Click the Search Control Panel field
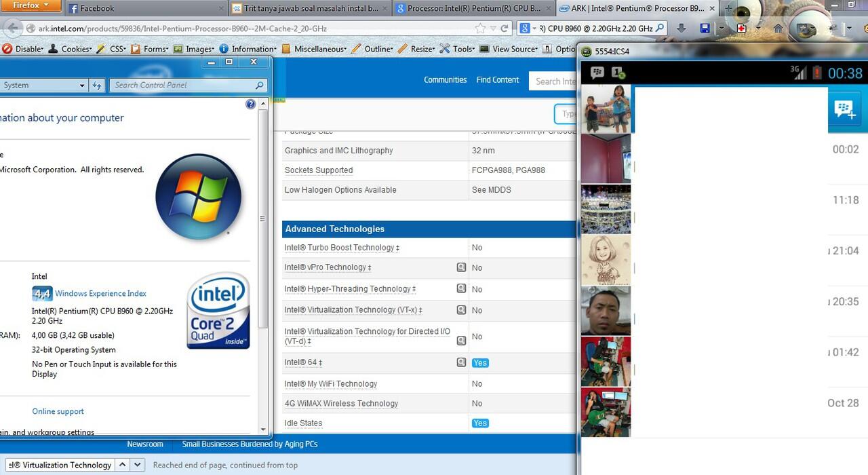The width and height of the screenshot is (868, 475). pos(183,85)
